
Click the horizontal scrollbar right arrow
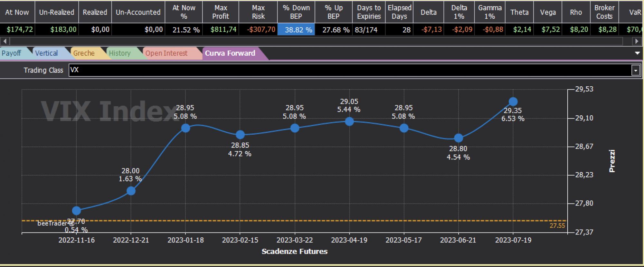(636, 41)
